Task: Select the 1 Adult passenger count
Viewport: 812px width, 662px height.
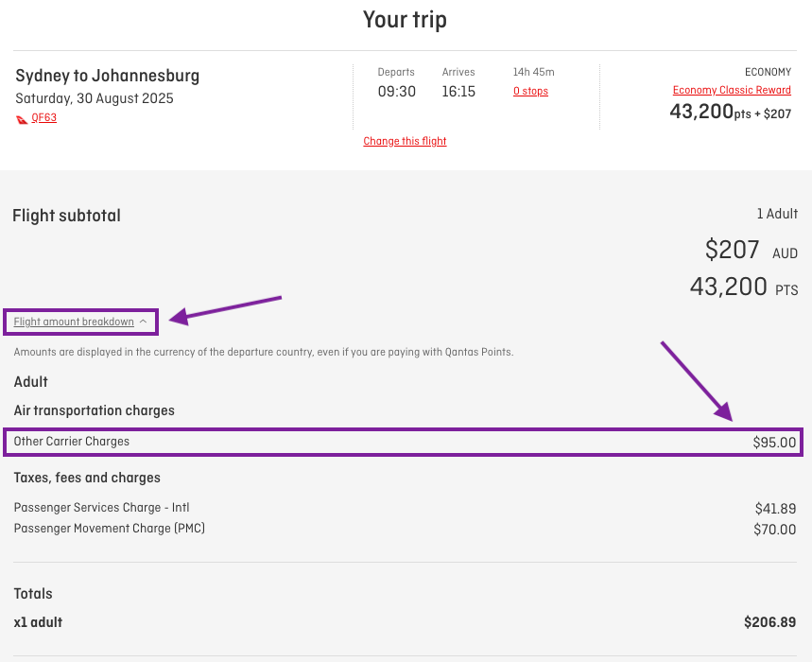Action: (777, 214)
